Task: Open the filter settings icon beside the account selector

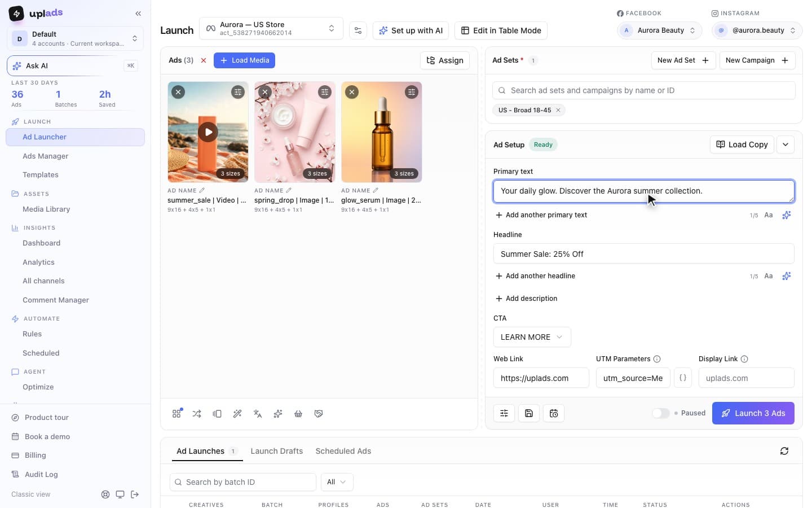Action: (x=358, y=30)
